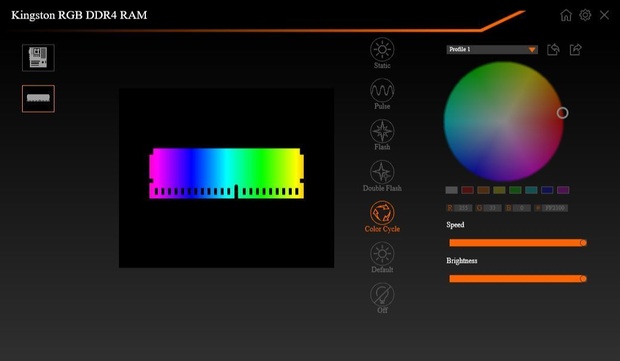Switch to Default lighting mode

pyautogui.click(x=382, y=253)
